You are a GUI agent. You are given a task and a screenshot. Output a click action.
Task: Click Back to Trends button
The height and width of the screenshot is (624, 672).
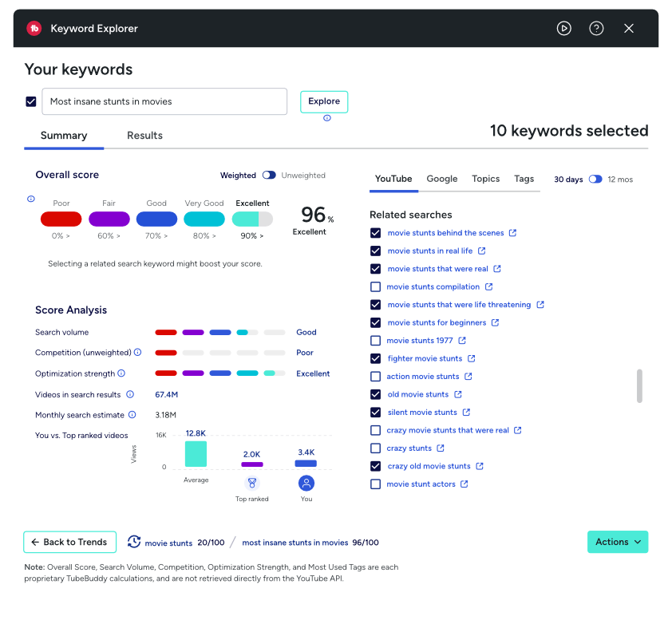point(69,542)
